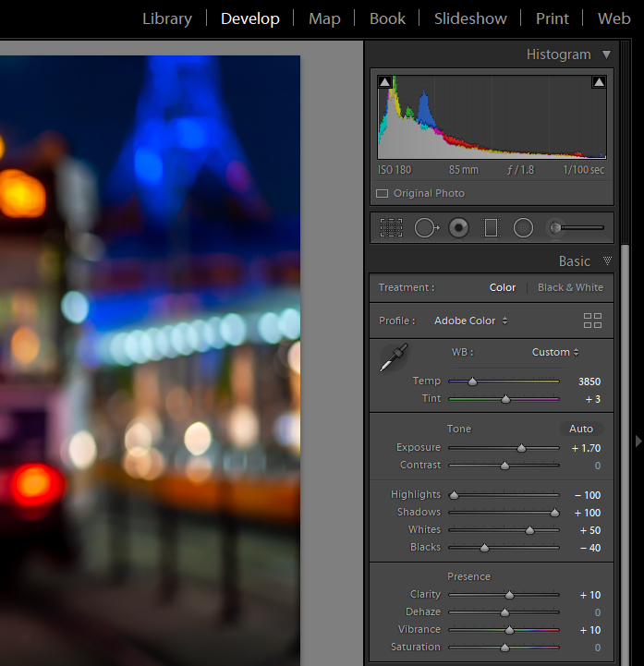Click the Tint value + 3 field
The height and width of the screenshot is (666, 644).
click(593, 399)
